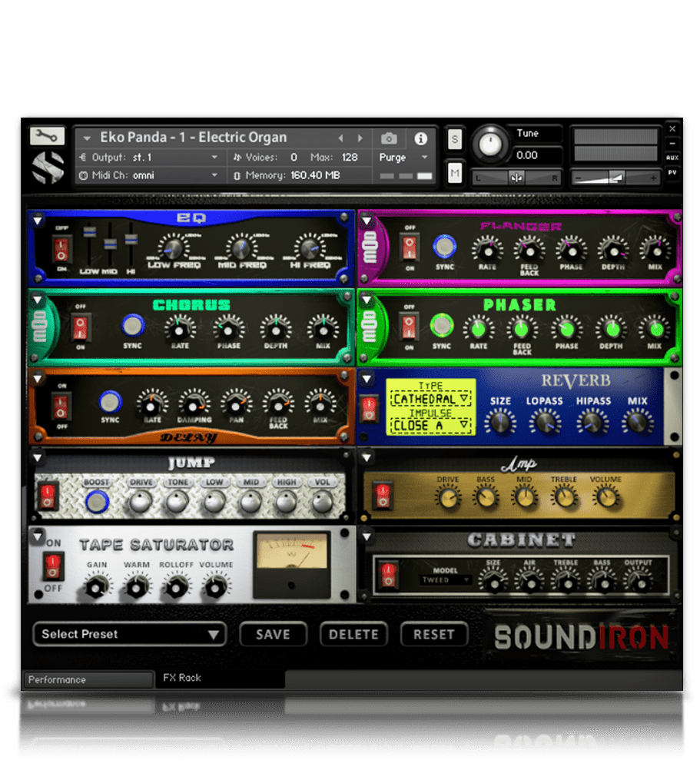Toggle the Tape Saturator power switch

pos(53,566)
